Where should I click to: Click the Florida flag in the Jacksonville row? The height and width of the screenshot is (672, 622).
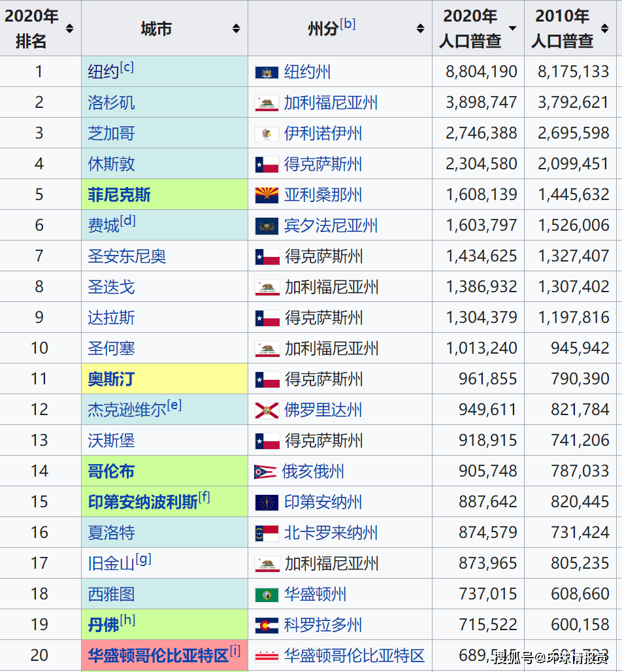267,409
